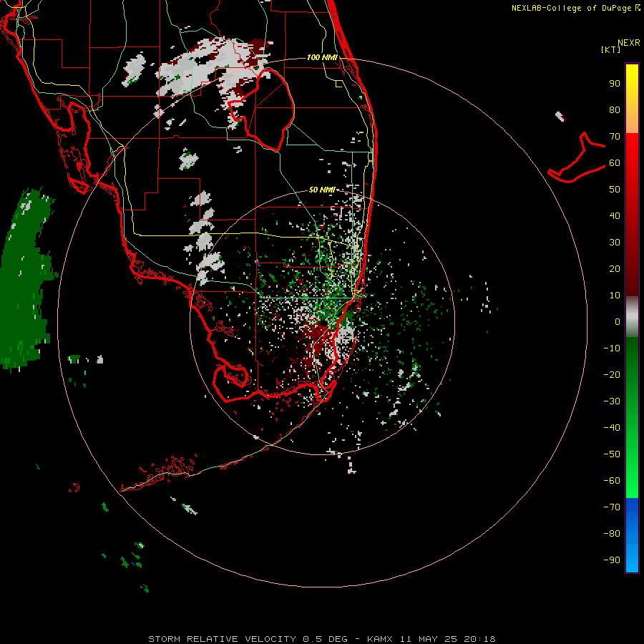
Task: Click the 30 value on velocity scale
Action: [615, 243]
